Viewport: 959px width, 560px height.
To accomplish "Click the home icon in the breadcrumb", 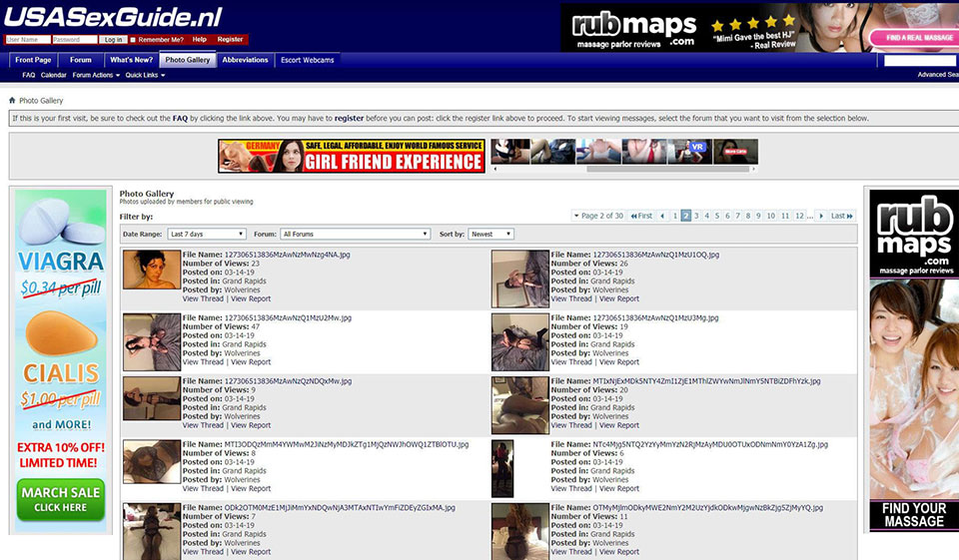I will click(12, 101).
